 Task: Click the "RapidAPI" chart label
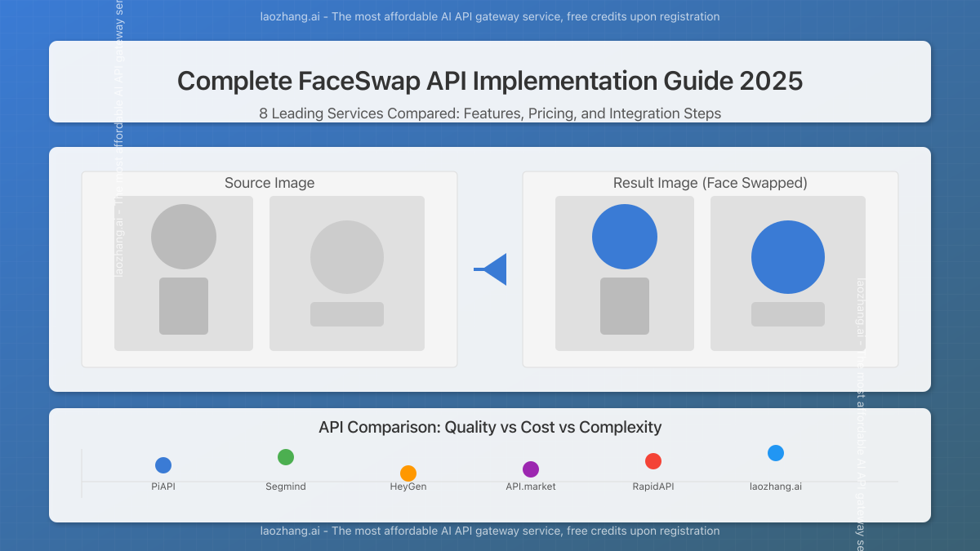coord(653,487)
